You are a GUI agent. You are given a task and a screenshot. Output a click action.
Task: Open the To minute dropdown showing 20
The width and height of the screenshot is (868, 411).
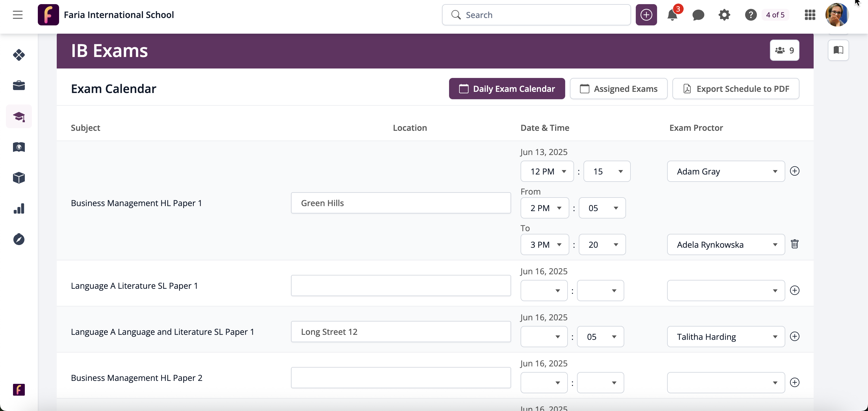click(602, 244)
